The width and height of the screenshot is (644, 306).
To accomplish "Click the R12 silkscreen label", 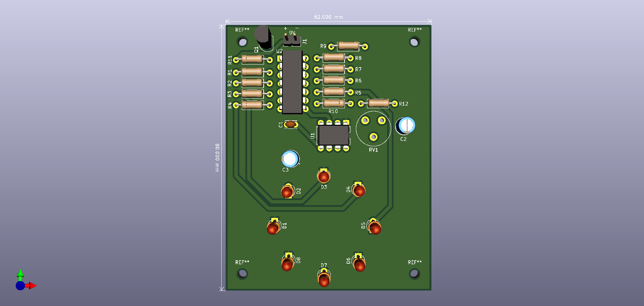I will click(x=404, y=104).
